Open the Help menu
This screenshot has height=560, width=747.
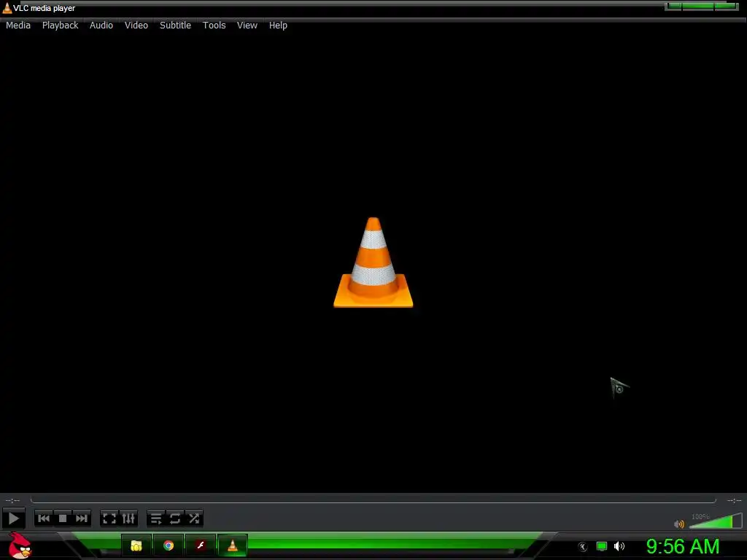(x=278, y=26)
